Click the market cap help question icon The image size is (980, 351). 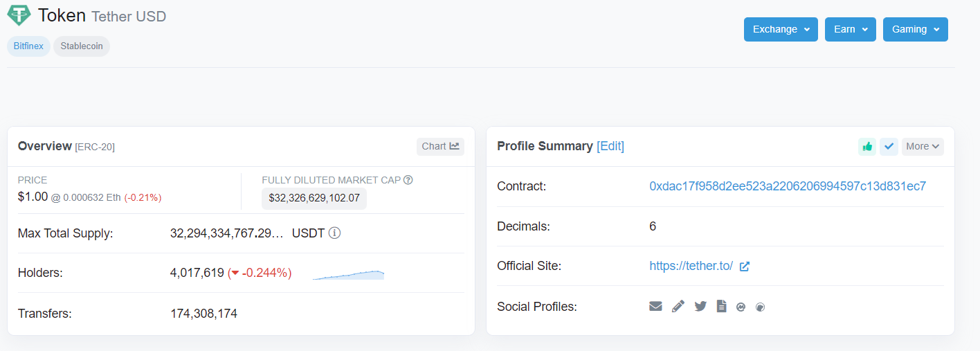[408, 180]
